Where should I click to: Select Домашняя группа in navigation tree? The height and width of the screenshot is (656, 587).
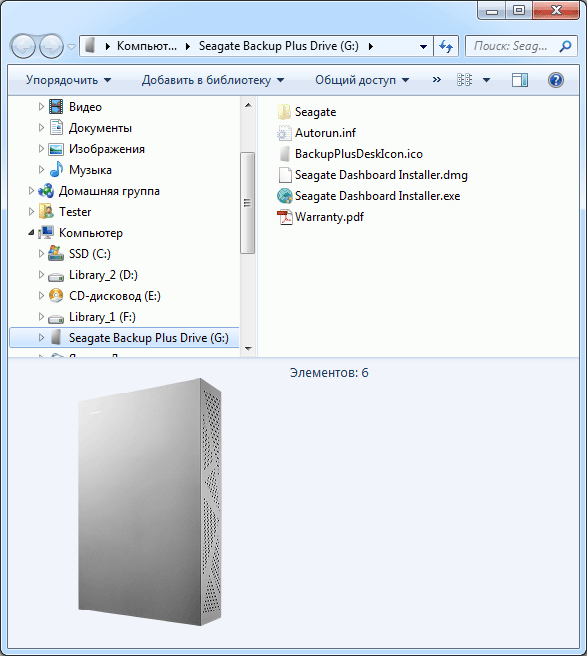(x=109, y=191)
